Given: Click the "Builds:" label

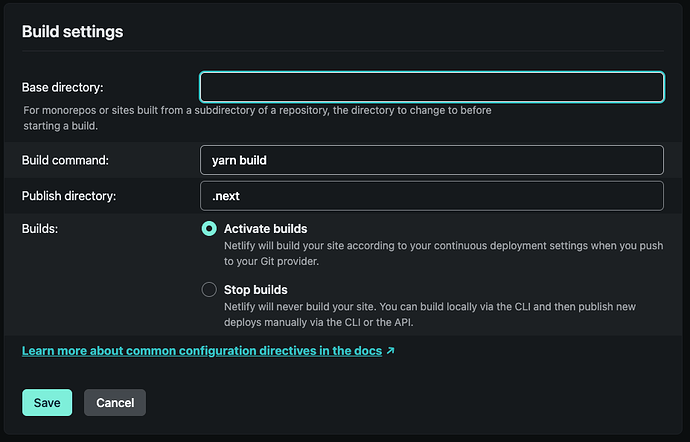Looking at the screenshot, I should click(41, 229).
